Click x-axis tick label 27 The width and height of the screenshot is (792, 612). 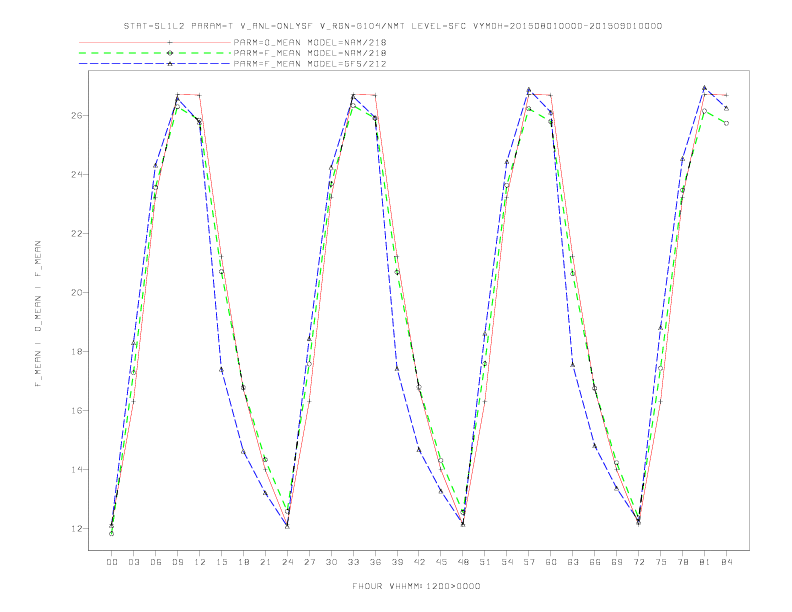tap(309, 562)
